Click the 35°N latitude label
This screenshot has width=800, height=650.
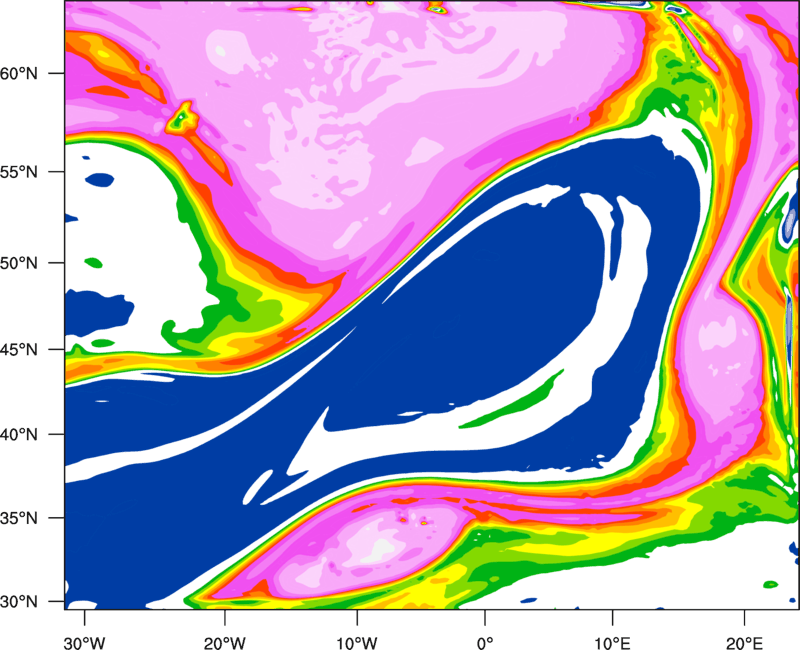pyautogui.click(x=19, y=518)
